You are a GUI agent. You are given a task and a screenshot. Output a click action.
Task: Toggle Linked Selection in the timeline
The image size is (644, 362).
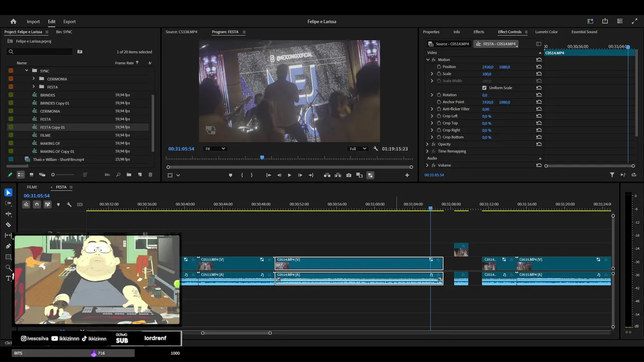[x=47, y=205]
